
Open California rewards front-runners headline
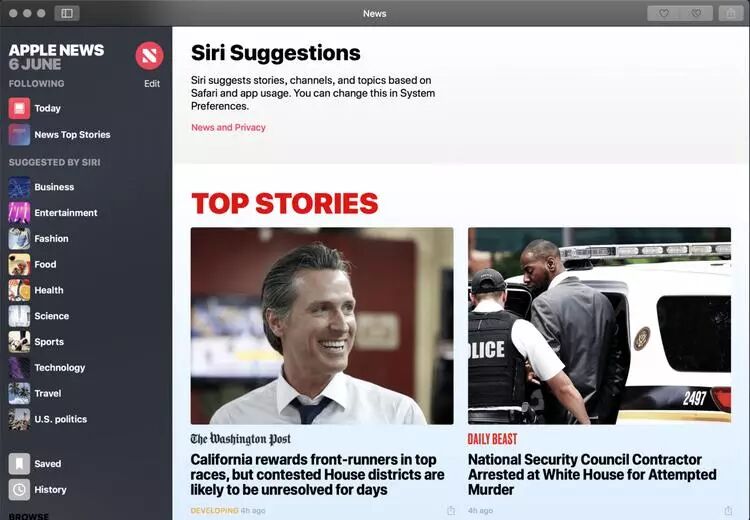coord(317,475)
